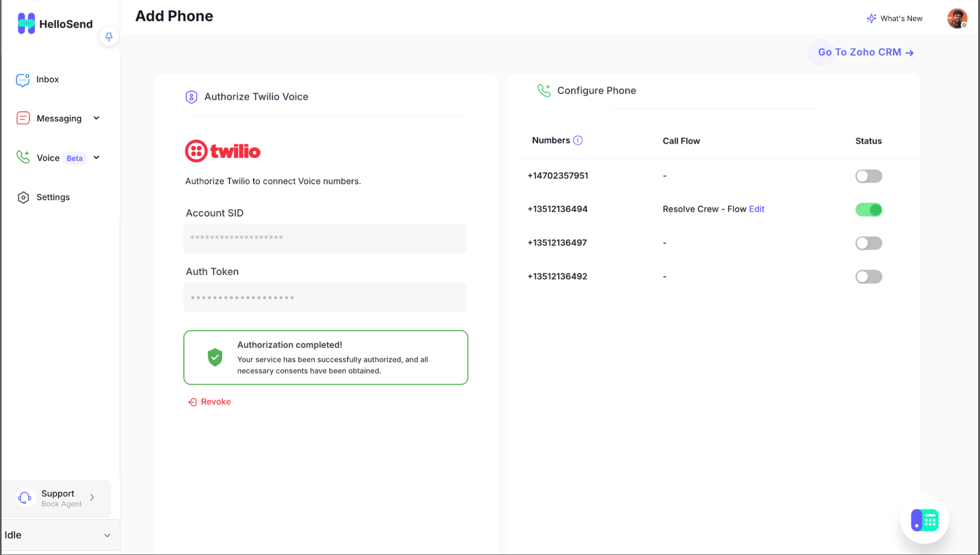Image resolution: width=980 pixels, height=555 pixels.
Task: Enable the toggle for +13512136492
Action: point(869,277)
